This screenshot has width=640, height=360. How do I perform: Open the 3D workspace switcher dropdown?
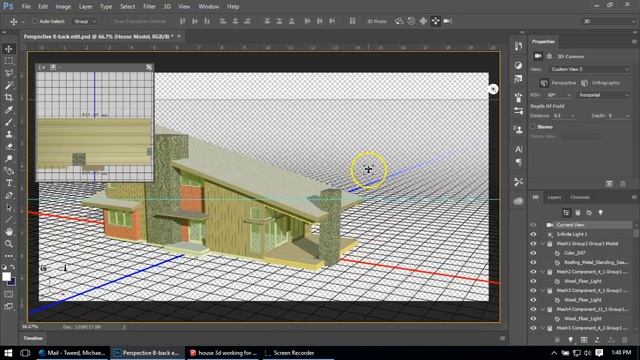tap(608, 21)
